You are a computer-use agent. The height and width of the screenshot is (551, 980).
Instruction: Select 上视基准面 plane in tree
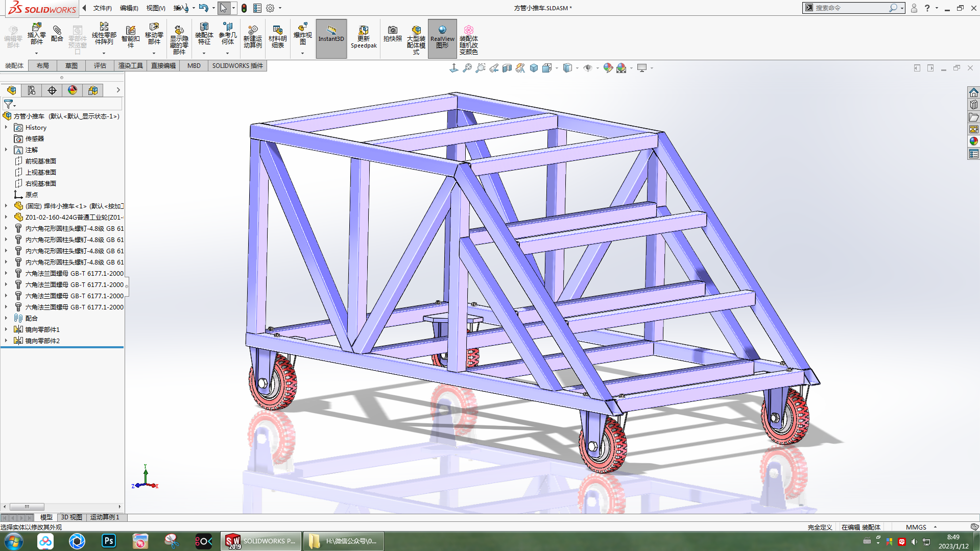(x=41, y=173)
